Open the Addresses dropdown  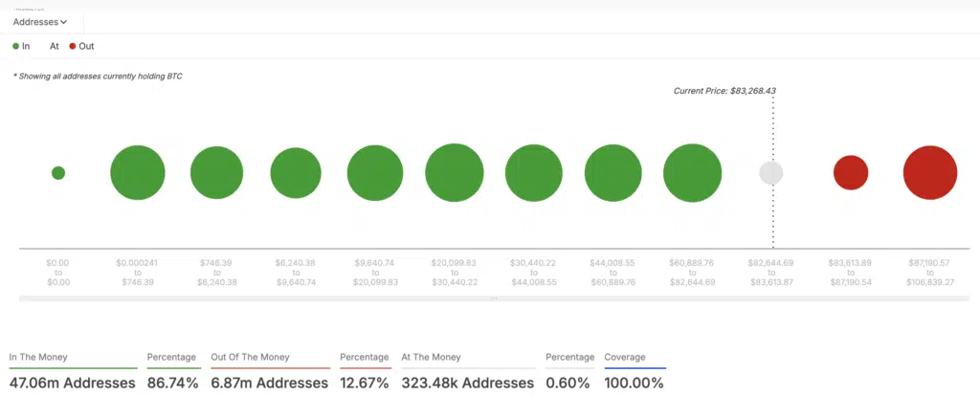coord(39,21)
